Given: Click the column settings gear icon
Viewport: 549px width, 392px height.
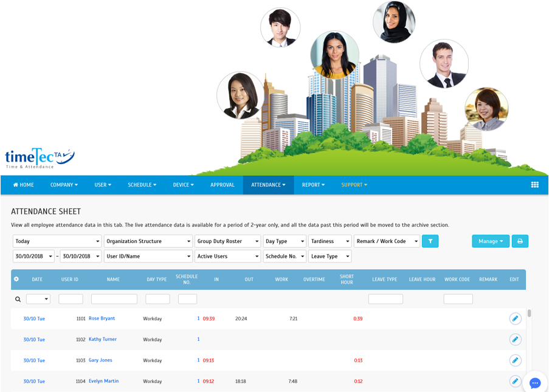Looking at the screenshot, I should [x=16, y=280].
